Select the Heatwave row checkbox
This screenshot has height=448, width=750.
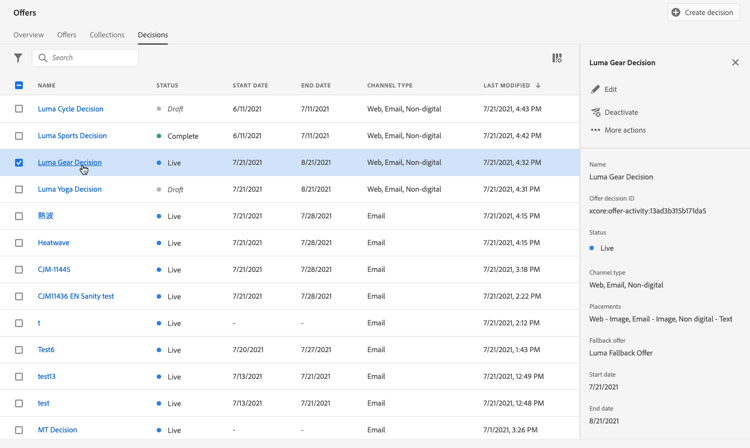pos(19,243)
